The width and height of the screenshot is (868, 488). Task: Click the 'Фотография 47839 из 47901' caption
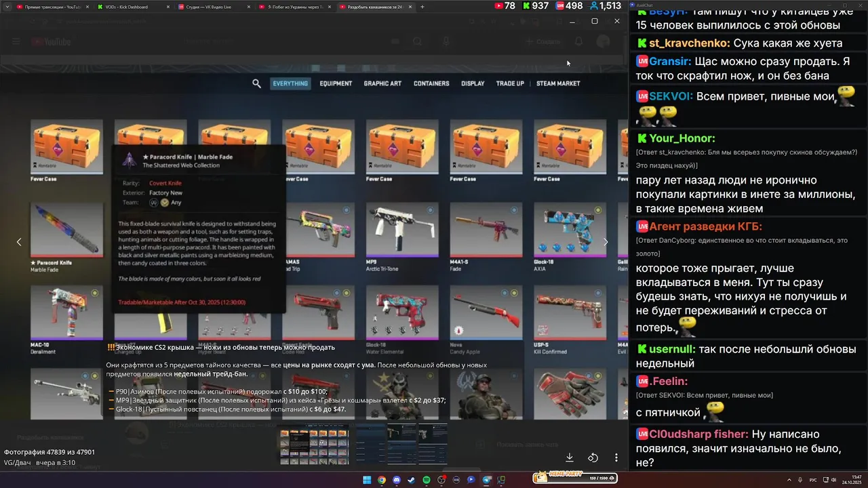click(x=50, y=452)
